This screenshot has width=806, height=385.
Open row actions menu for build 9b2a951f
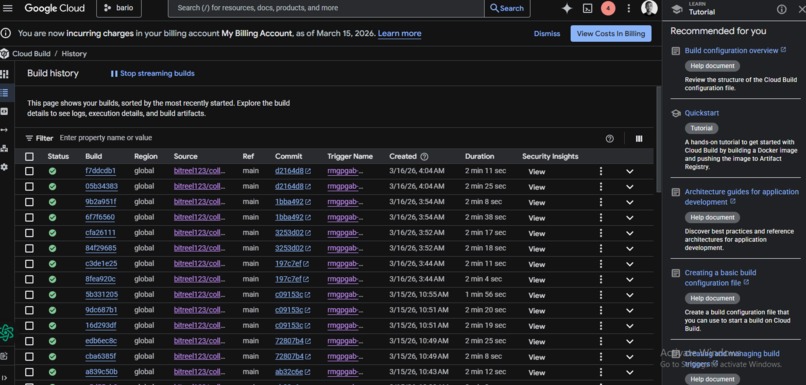pyautogui.click(x=600, y=202)
